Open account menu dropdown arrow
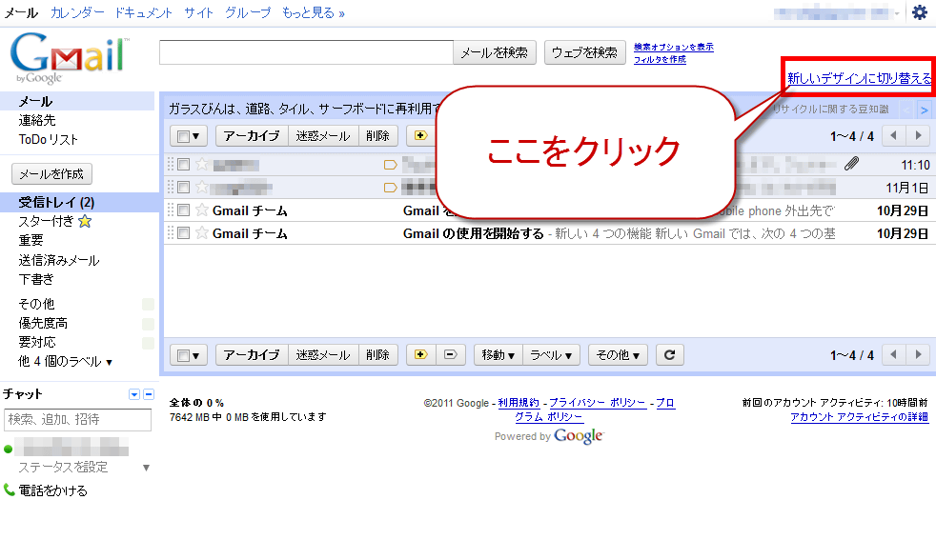This screenshot has width=936, height=560. pyautogui.click(x=897, y=13)
